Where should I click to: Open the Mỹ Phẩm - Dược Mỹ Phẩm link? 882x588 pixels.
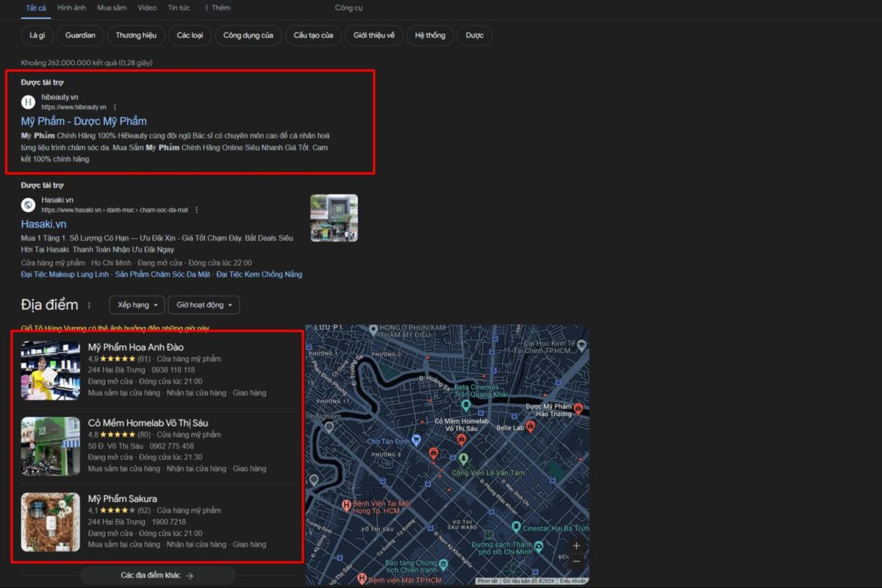click(84, 121)
